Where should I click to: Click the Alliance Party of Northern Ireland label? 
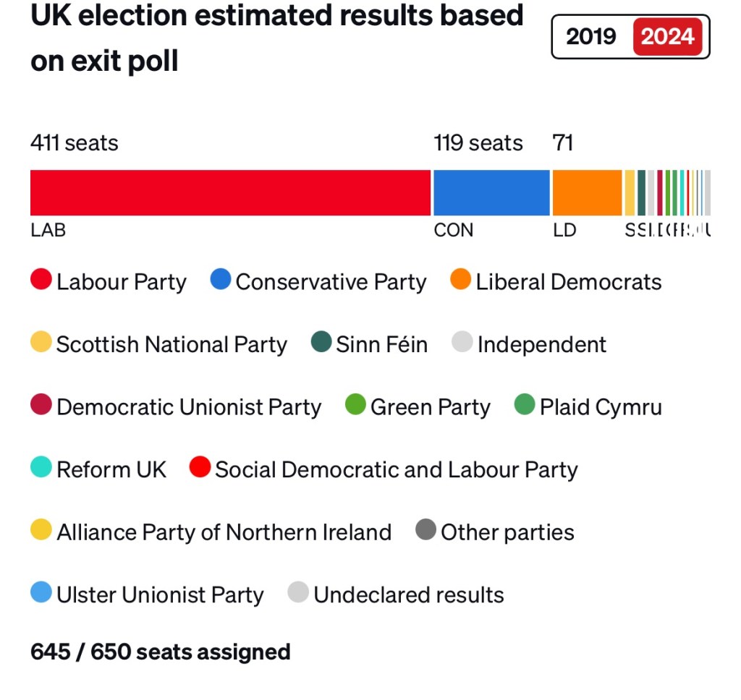click(224, 532)
